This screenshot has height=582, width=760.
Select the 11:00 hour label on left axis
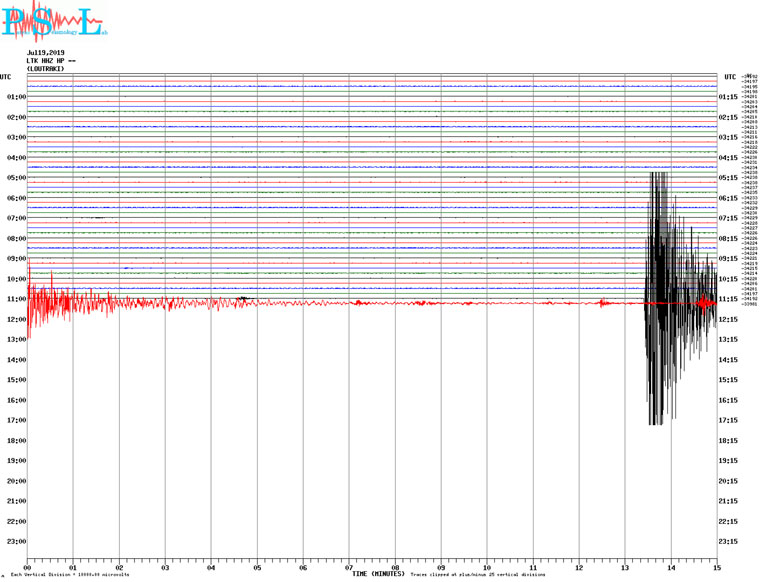click(16, 299)
